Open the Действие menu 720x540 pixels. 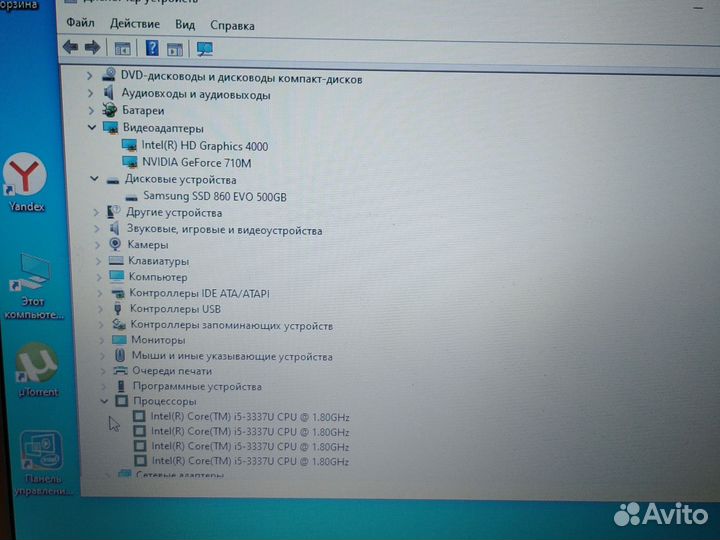coord(135,24)
